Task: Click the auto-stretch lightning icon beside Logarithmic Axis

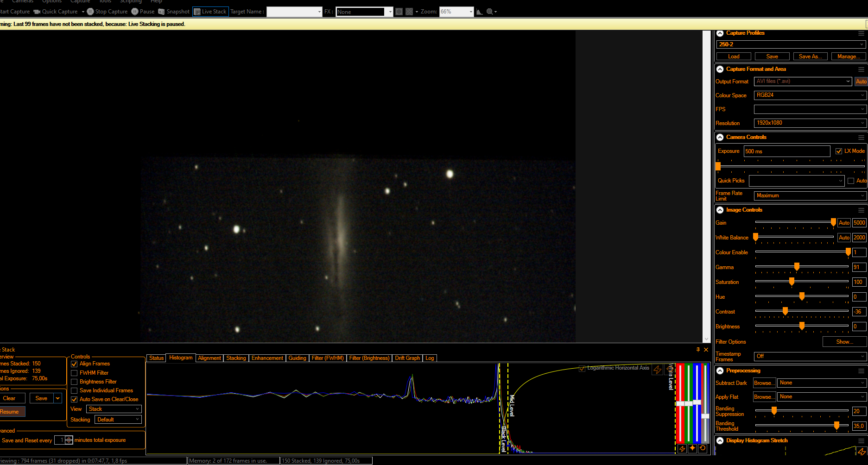Action: click(x=657, y=369)
